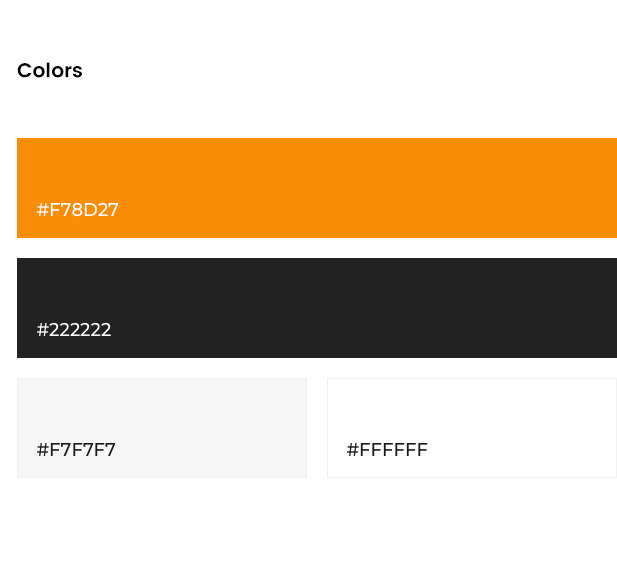Select the dark #222222 color swatch
This screenshot has width=617, height=577.
pos(317,308)
